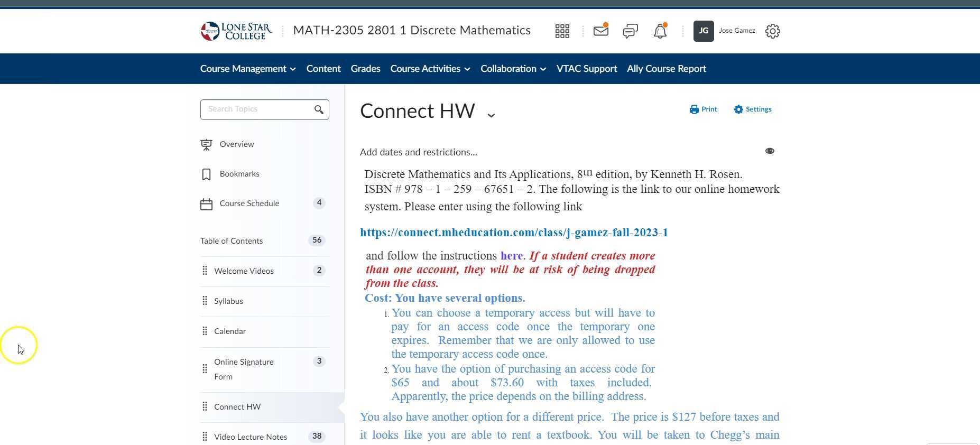Viewport: 980px width, 445px height.
Task: Select the Syllabus module
Action: pos(228,301)
